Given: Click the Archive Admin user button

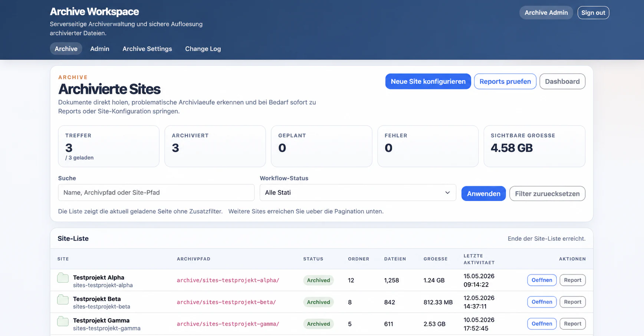Looking at the screenshot, I should click(x=546, y=13).
